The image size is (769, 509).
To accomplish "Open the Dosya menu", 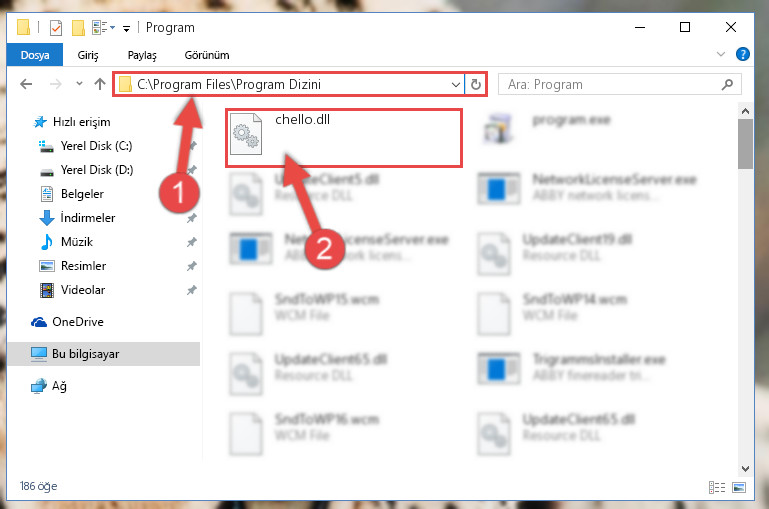I will tap(35, 54).
